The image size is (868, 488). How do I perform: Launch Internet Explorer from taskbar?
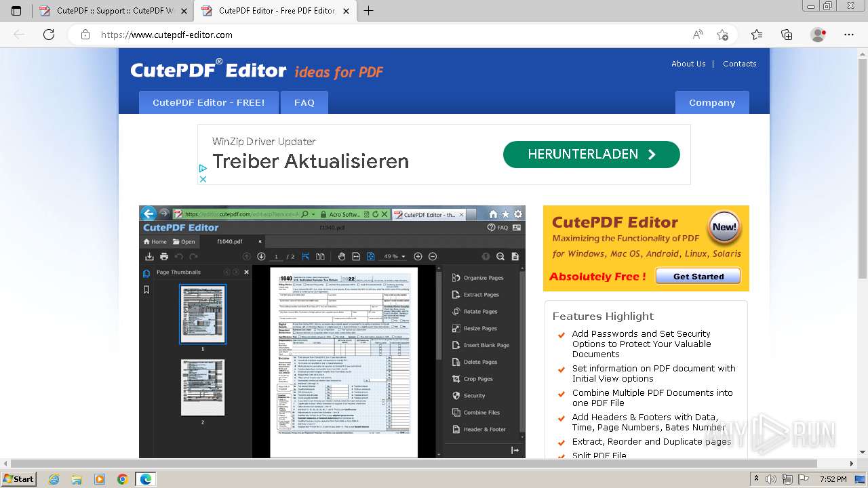54,479
